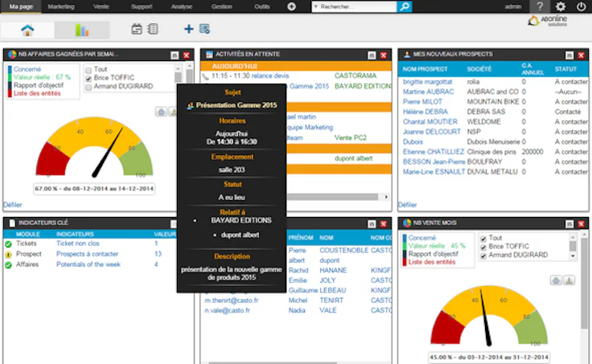Open Potentials of the week indicator
Viewport: 592px width, 364px height.
click(x=88, y=264)
